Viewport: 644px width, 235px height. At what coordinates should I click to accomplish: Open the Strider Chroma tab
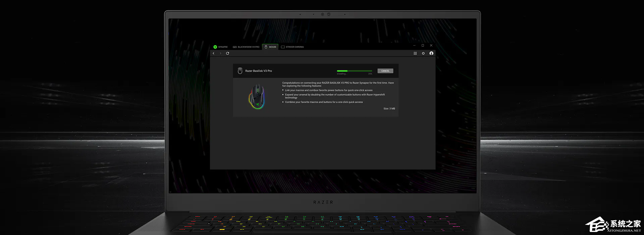pyautogui.click(x=292, y=47)
